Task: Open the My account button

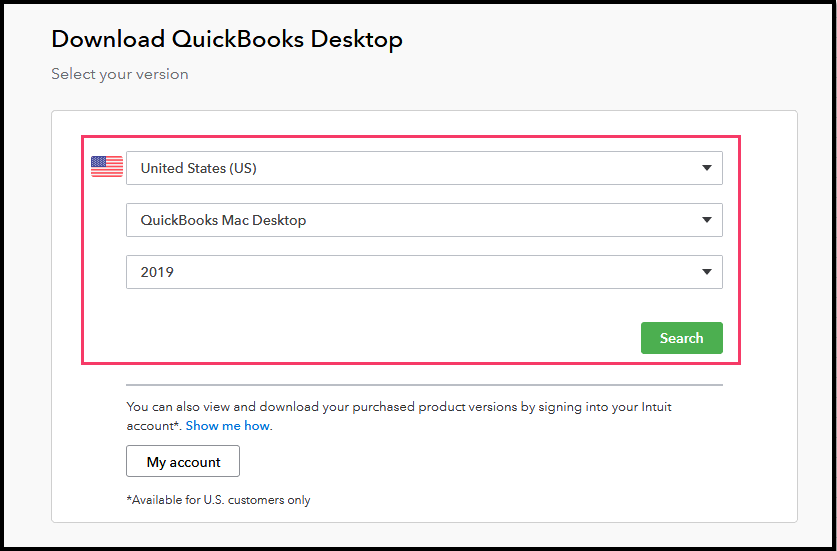Action: point(183,462)
